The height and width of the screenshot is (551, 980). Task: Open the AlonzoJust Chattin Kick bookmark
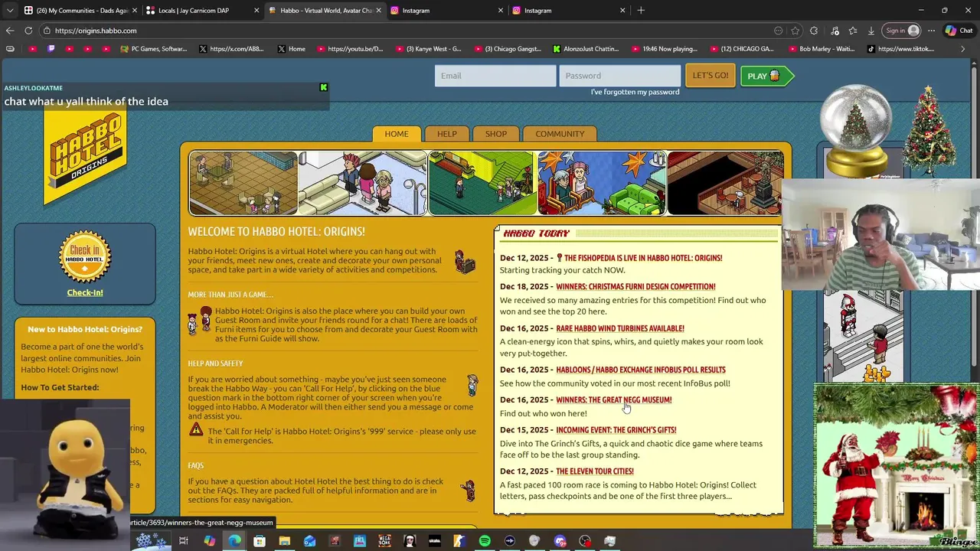[586, 49]
